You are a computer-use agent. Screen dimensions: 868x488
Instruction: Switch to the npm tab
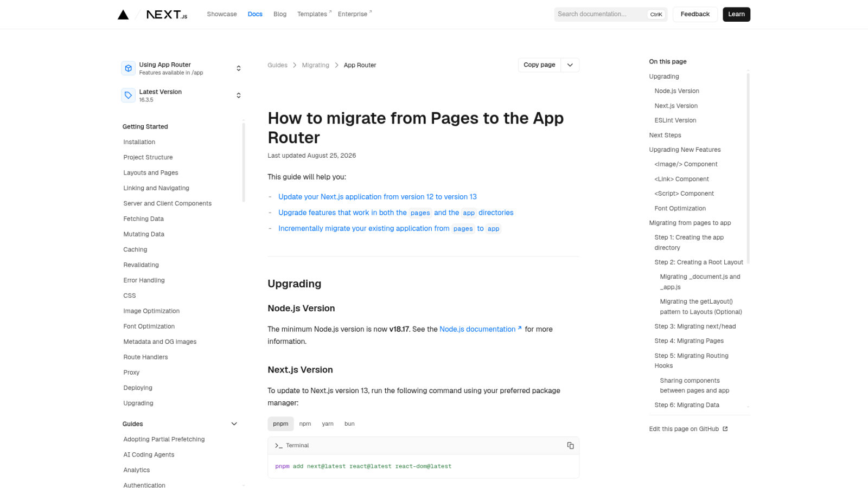[305, 424]
